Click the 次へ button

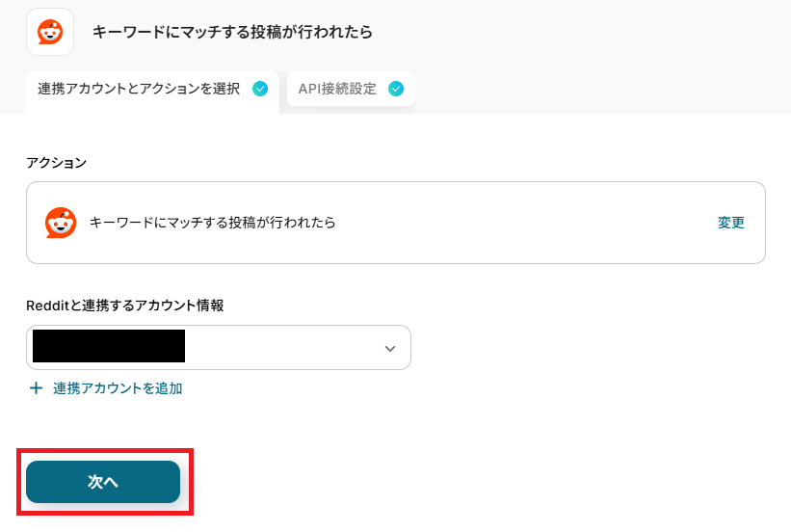tap(103, 482)
